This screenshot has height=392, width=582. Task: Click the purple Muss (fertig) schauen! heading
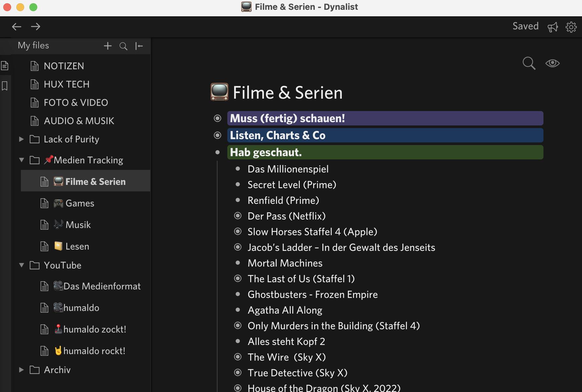click(x=385, y=118)
